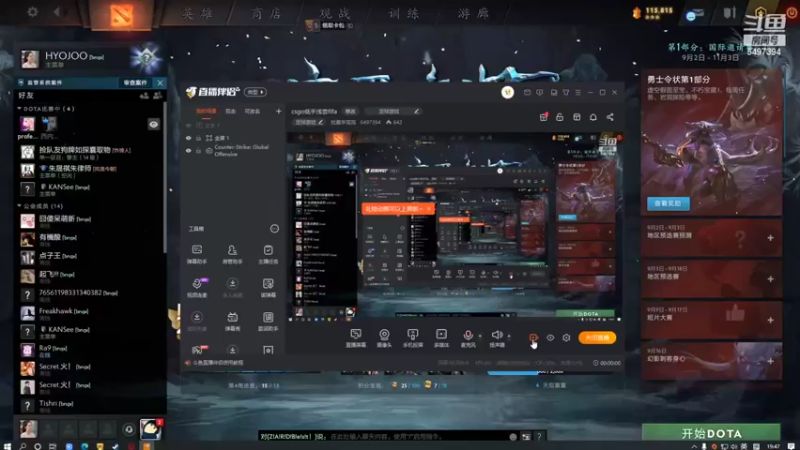
Task: Click 查看奖励 button on battle pass card
Action: pos(668,204)
